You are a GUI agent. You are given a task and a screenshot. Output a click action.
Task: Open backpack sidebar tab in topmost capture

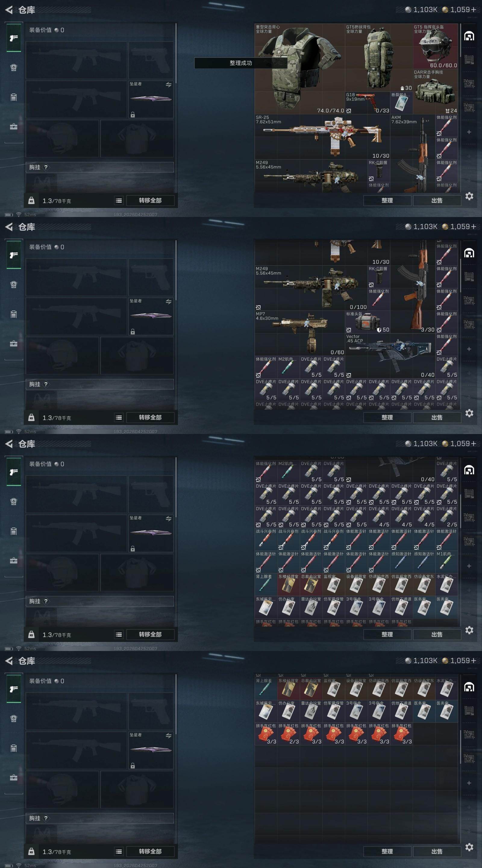click(x=14, y=97)
